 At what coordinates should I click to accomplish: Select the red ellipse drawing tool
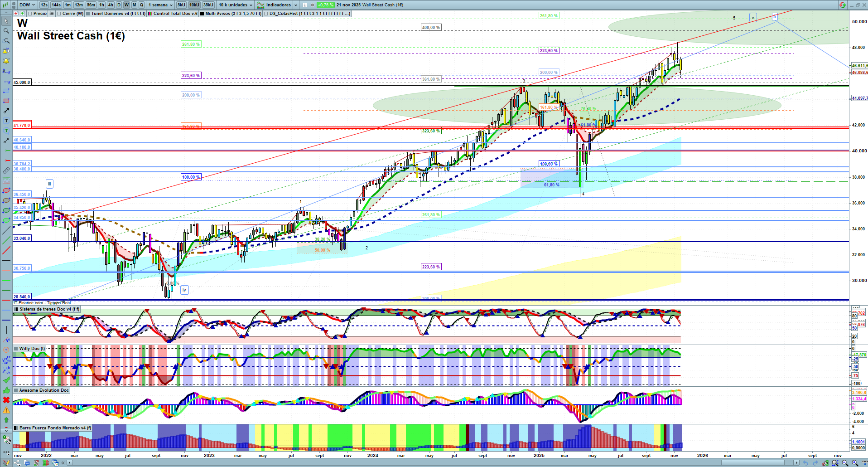click(x=6, y=190)
